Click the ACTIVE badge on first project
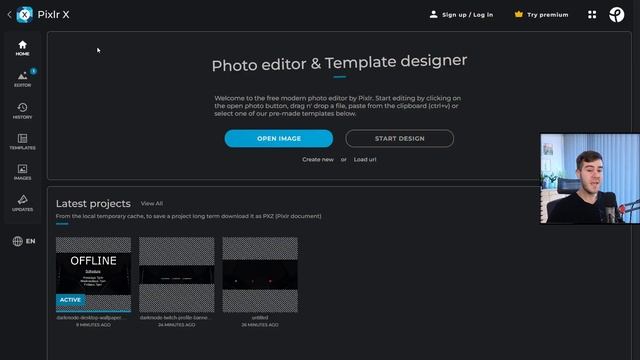 (71, 300)
